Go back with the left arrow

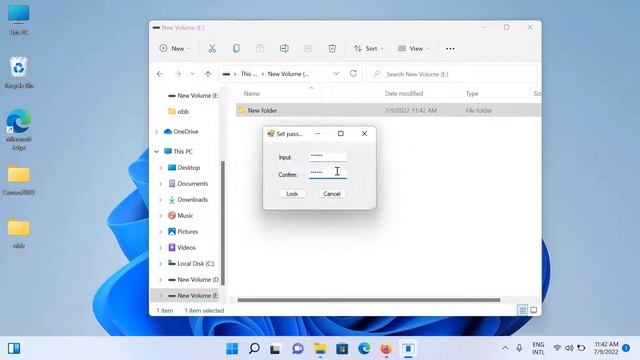(160, 74)
